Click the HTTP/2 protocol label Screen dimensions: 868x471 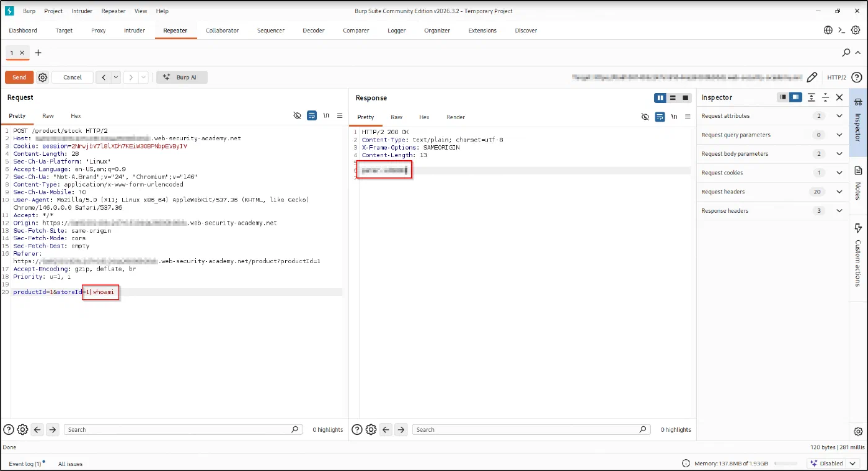(836, 78)
